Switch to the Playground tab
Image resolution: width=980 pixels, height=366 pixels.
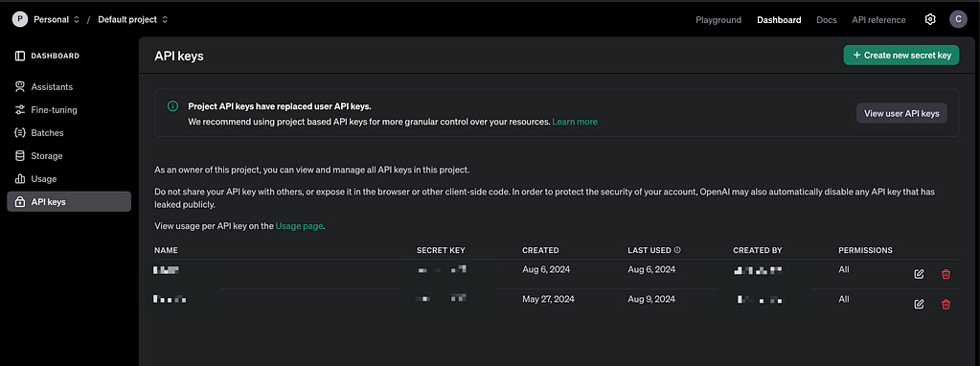718,20
